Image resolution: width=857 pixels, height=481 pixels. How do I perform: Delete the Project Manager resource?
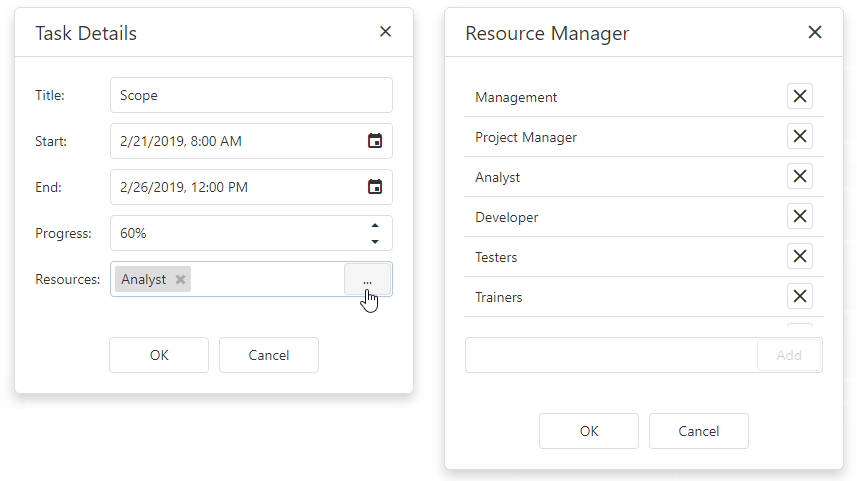(799, 137)
